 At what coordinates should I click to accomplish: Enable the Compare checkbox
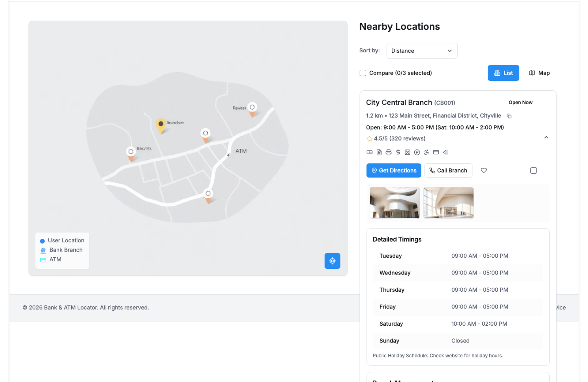pos(363,73)
